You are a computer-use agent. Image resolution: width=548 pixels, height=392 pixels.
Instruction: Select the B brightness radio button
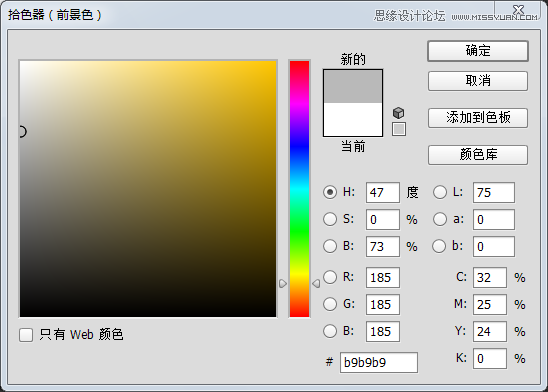(330, 246)
